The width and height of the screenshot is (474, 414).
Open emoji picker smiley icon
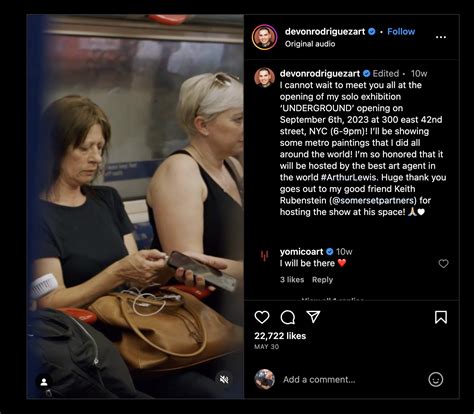pyautogui.click(x=436, y=379)
